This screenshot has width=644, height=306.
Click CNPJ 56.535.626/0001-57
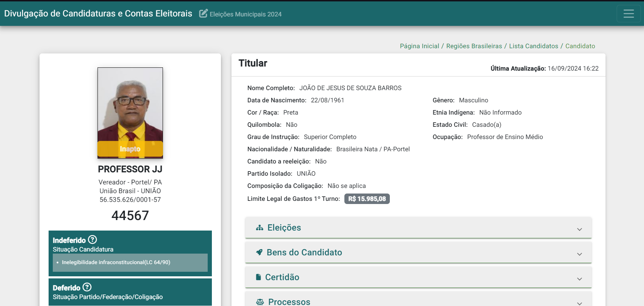click(130, 200)
